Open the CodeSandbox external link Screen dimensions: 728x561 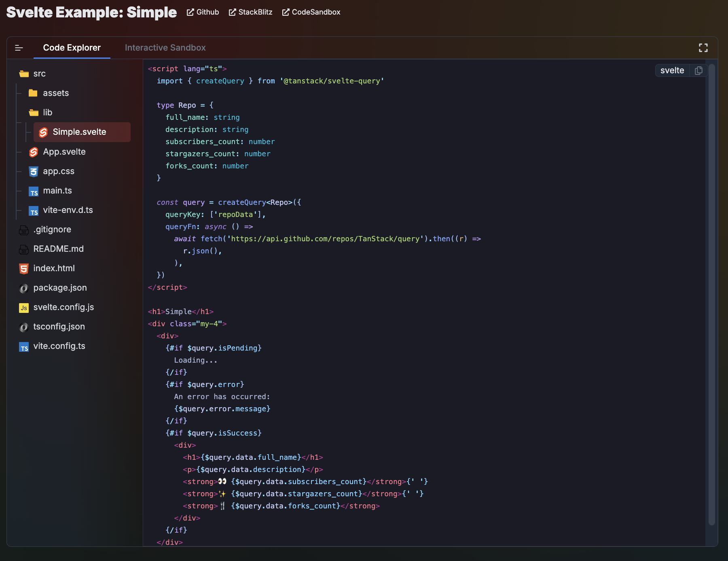pos(311,12)
